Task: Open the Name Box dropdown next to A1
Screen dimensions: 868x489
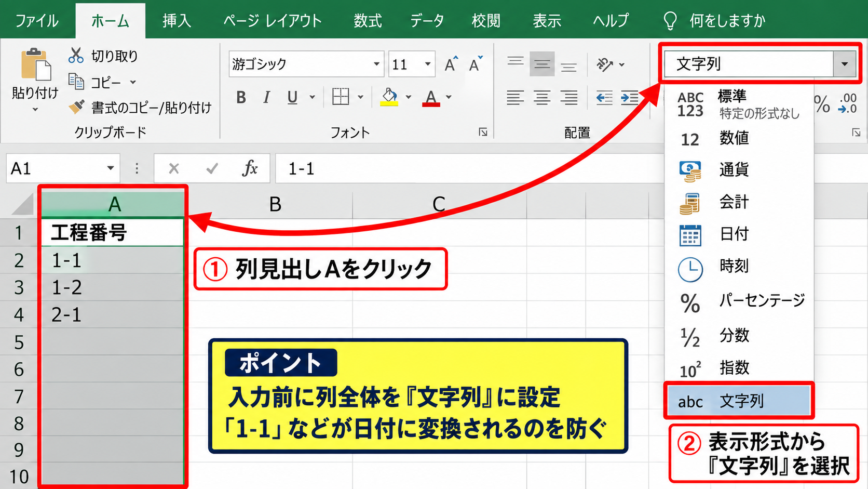Action: click(110, 168)
